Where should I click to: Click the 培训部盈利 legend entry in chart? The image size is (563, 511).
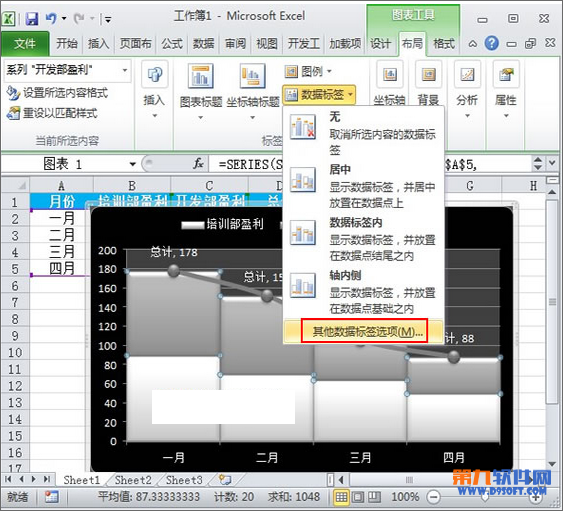click(x=223, y=224)
